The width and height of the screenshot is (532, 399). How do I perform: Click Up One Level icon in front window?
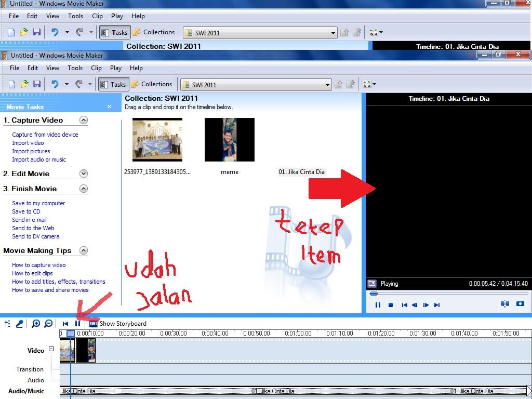click(x=338, y=84)
